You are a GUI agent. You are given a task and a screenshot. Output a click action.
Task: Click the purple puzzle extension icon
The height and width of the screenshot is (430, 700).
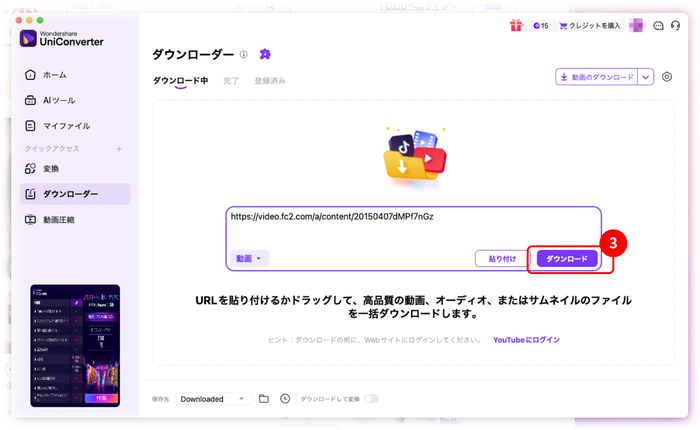(x=264, y=54)
